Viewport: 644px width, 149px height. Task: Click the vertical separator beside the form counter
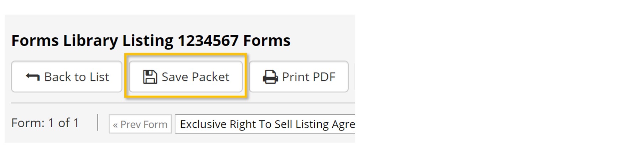pyautogui.click(x=98, y=123)
